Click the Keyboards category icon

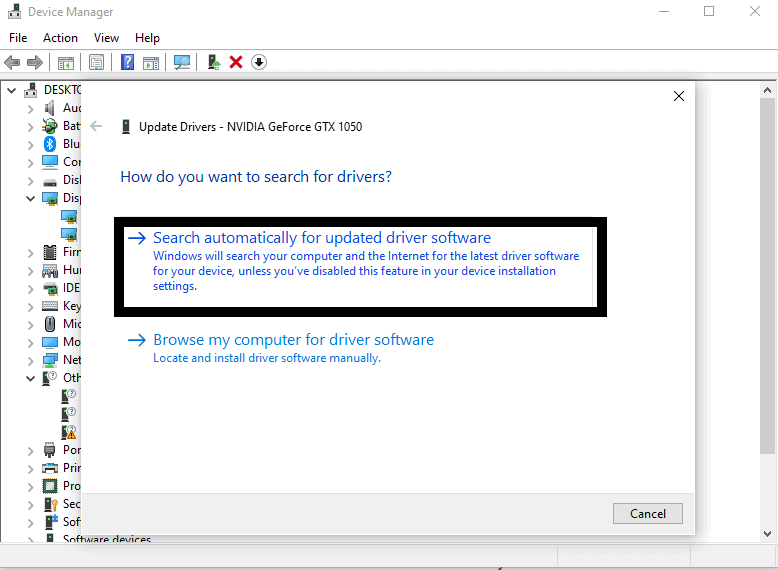[50, 306]
